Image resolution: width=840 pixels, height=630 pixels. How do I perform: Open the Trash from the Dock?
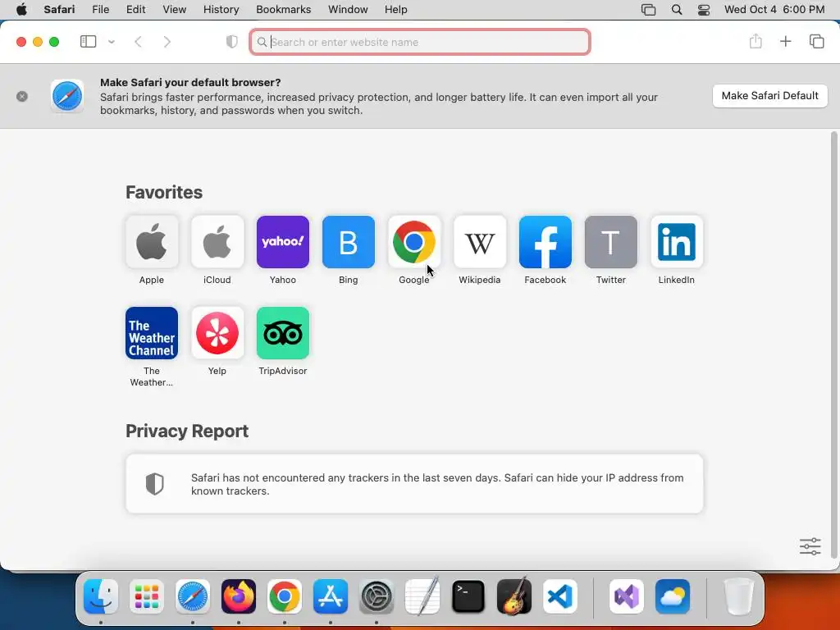[739, 596]
